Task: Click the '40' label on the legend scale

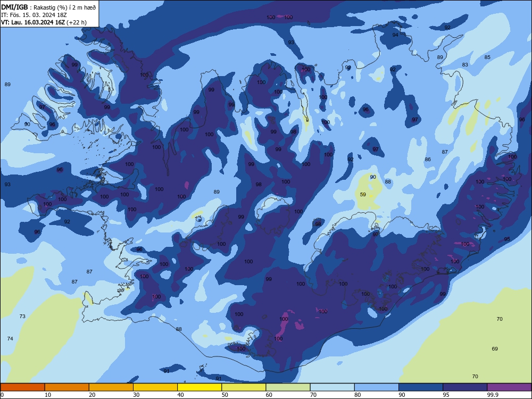Action: [x=180, y=395]
